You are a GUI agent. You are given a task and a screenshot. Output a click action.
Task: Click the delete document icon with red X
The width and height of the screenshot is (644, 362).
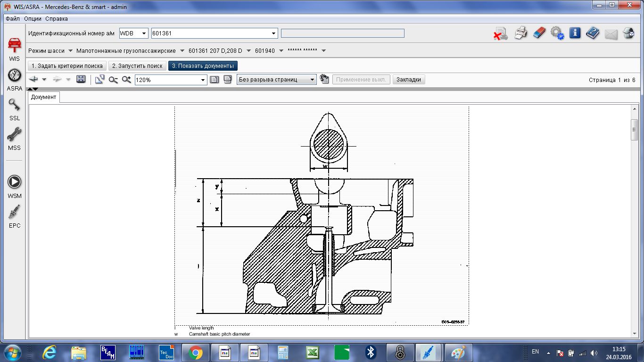[x=501, y=33]
